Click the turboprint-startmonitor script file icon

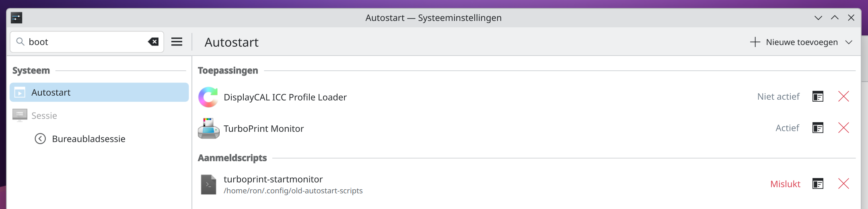[x=208, y=184]
